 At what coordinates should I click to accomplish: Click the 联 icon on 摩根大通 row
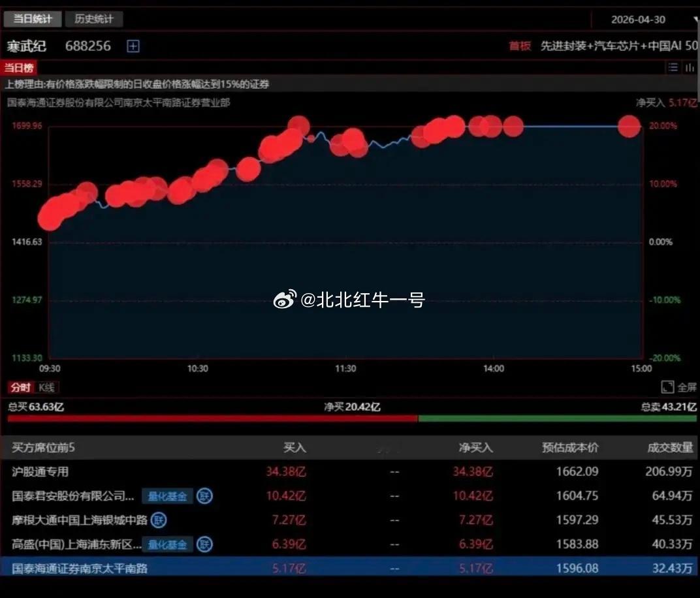tap(159, 520)
